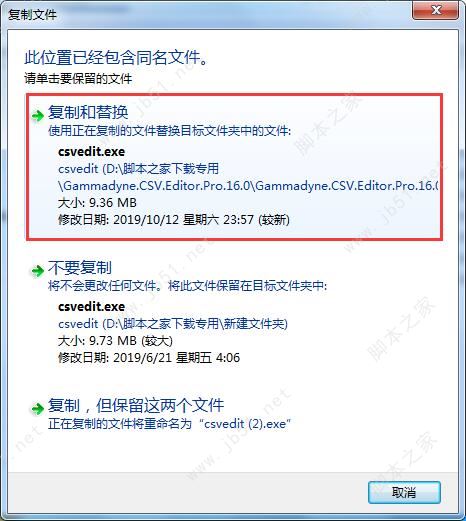The height and width of the screenshot is (521, 466).
Task: Click csvedit.exe filename under 复制和替换
Action: (x=91, y=152)
